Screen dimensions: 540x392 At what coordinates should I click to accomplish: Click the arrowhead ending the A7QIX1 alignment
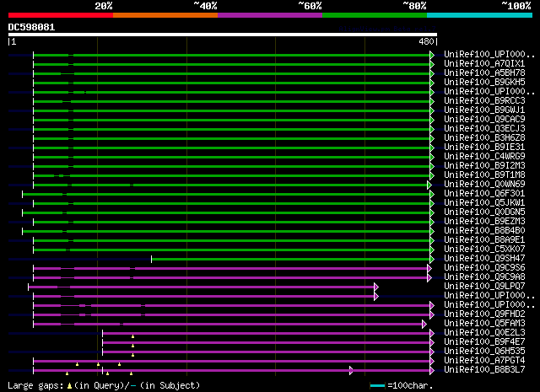(x=432, y=64)
